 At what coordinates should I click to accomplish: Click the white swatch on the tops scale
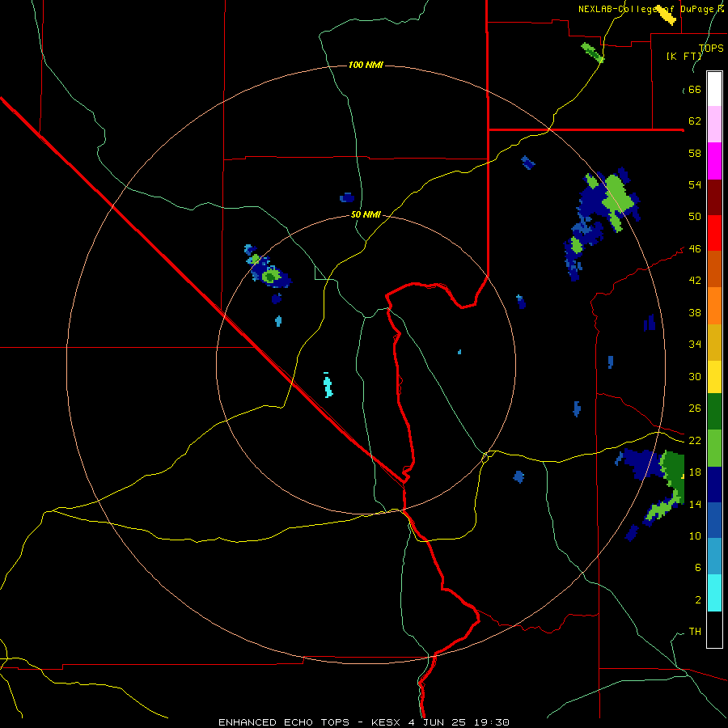[x=714, y=89]
